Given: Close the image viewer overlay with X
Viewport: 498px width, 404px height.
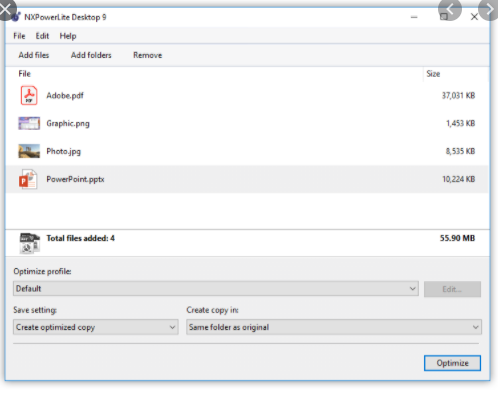Looking at the screenshot, I should tap(6, 9).
